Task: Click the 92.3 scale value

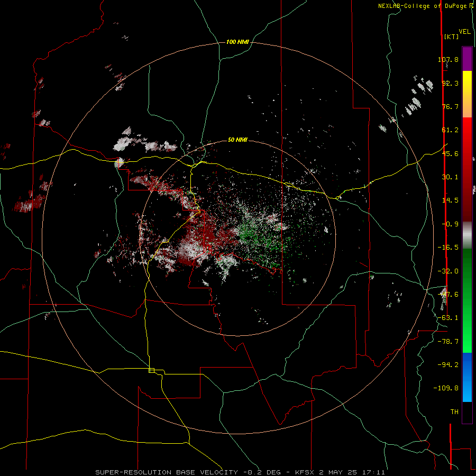Action: [x=450, y=83]
